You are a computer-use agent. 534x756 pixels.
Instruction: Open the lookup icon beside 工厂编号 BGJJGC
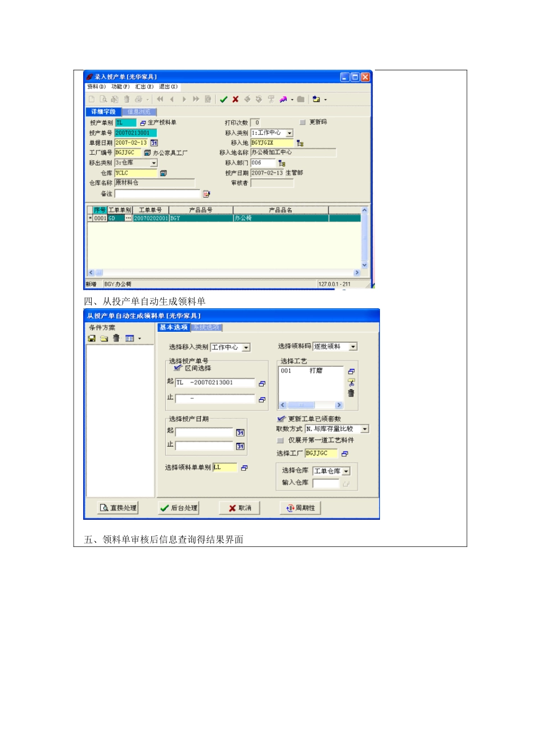[147, 153]
